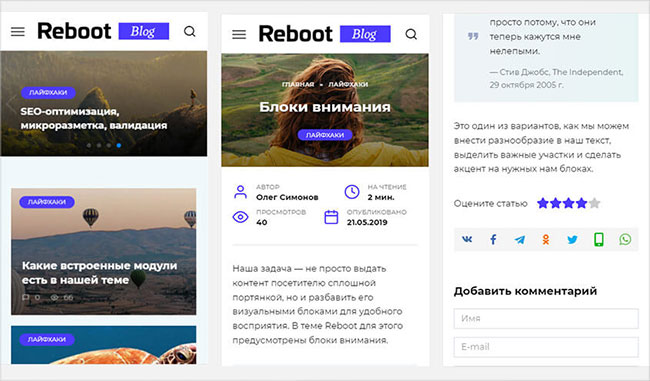The width and height of the screenshot is (650, 381).
Task: Share article on Twitter
Action: coord(572,240)
